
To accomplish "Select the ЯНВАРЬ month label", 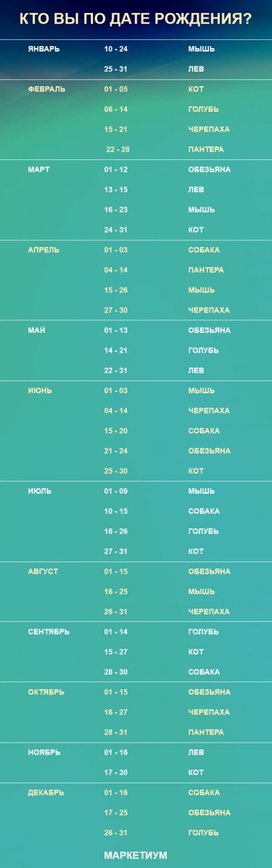I will (44, 49).
